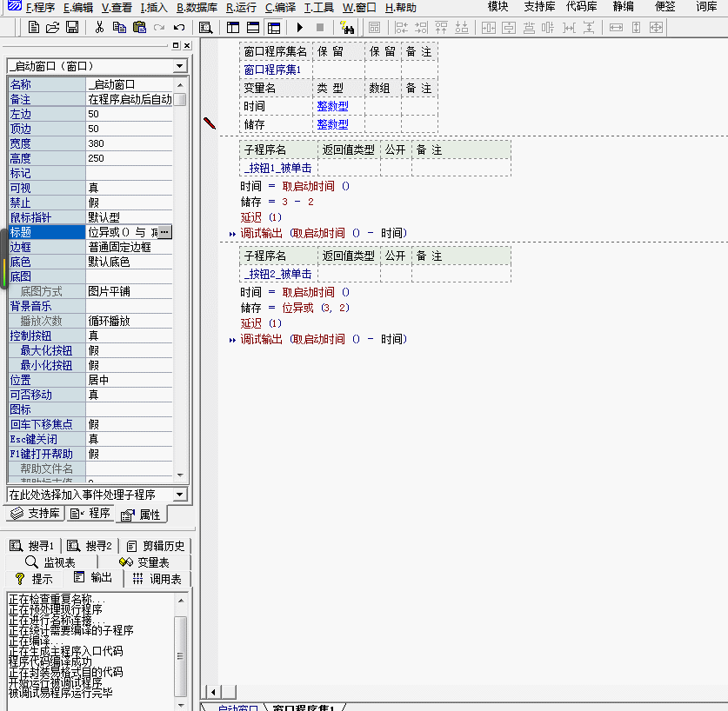Click the Open file toolbar icon
Image resolution: width=728 pixels, height=711 pixels.
[52, 28]
